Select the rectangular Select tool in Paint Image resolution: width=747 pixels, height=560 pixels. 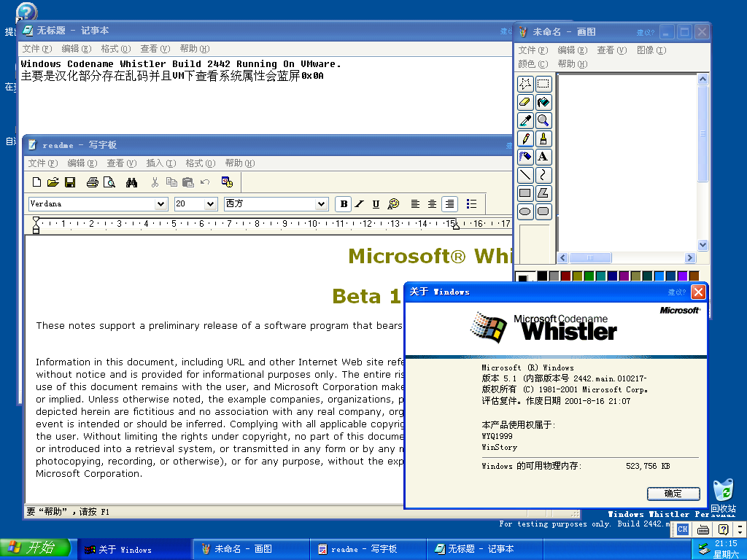click(x=543, y=84)
